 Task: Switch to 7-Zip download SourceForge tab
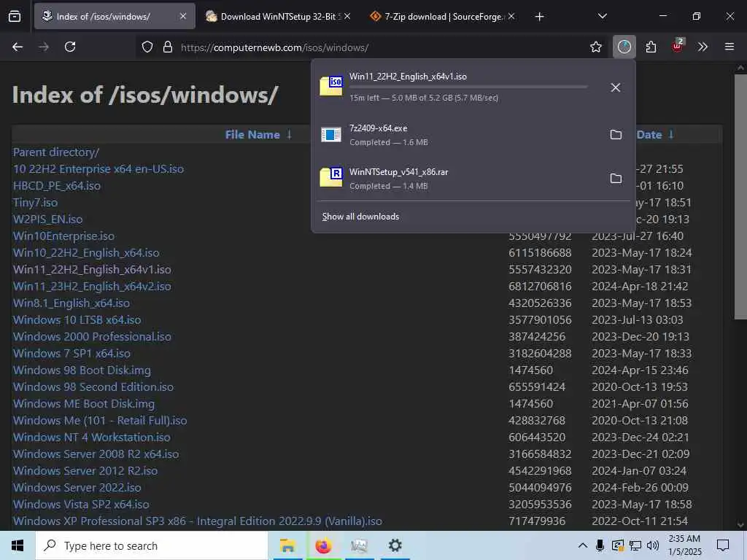442,17
